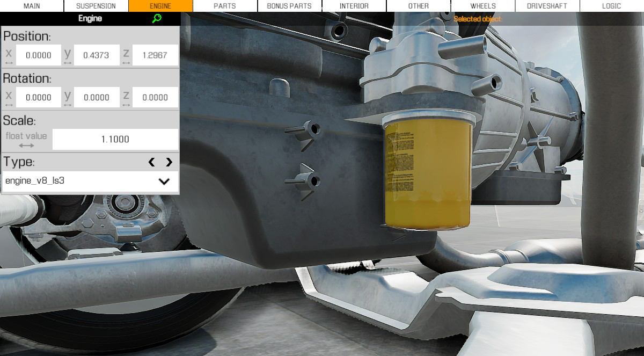
Task: Expand the engine_v8_ls3 type dropdown
Action: coord(164,181)
